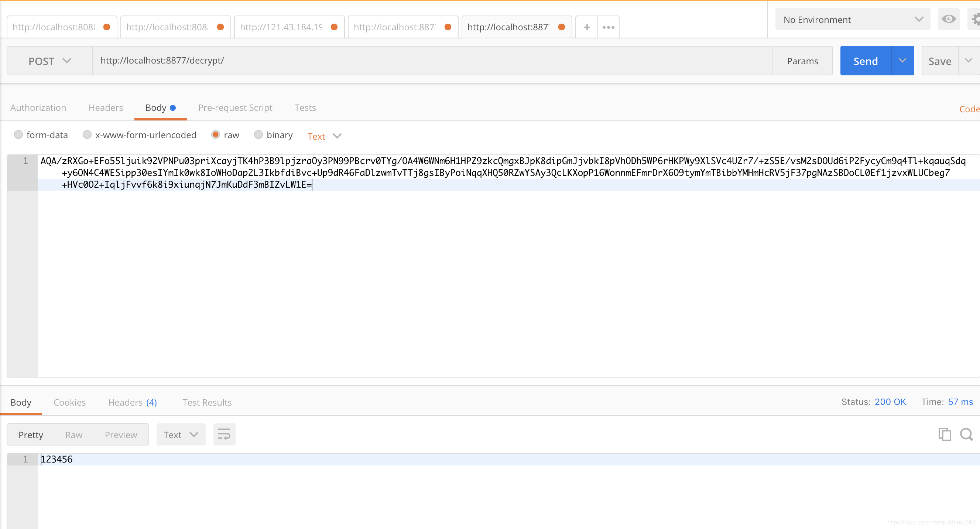
Task: Open the response Text format dropdown
Action: 181,435
